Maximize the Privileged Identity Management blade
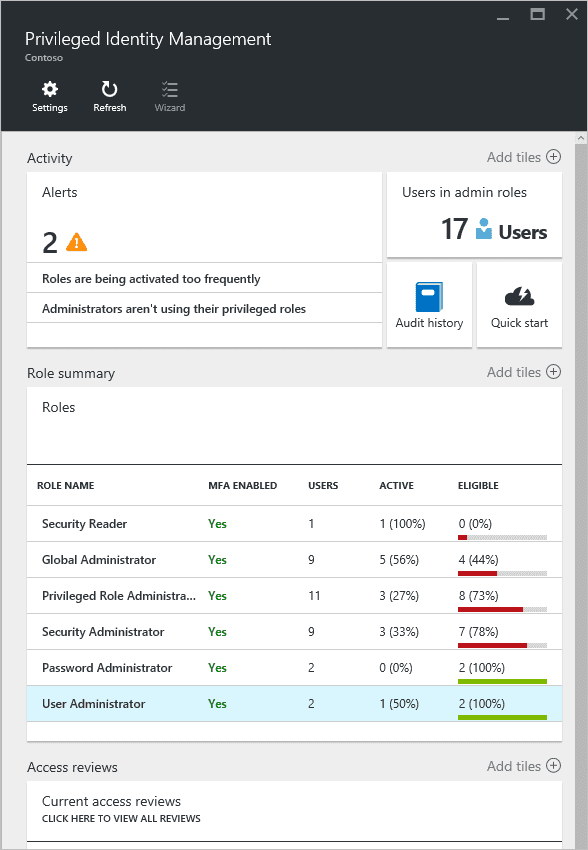 537,15
